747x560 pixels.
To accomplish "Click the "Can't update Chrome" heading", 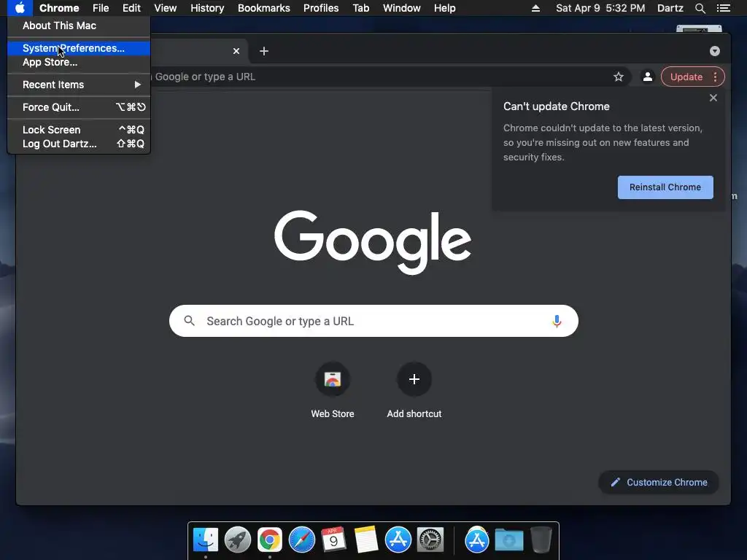I will click(x=557, y=106).
